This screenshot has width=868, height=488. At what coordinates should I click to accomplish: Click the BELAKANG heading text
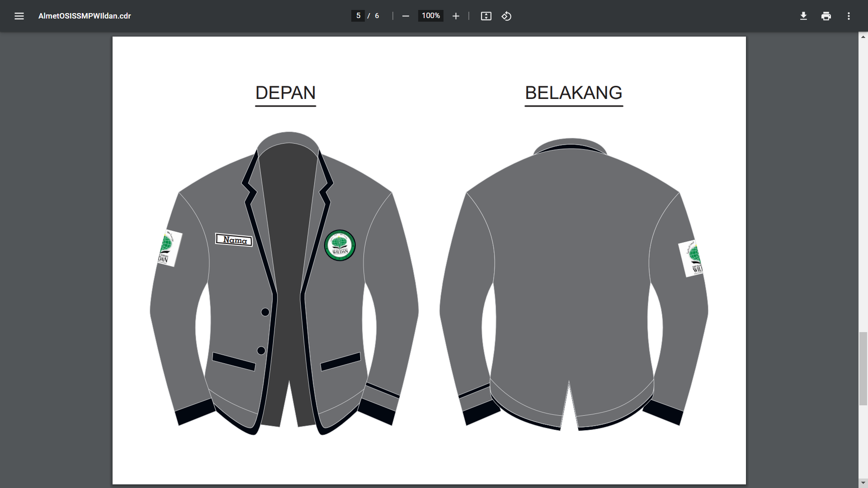573,93
